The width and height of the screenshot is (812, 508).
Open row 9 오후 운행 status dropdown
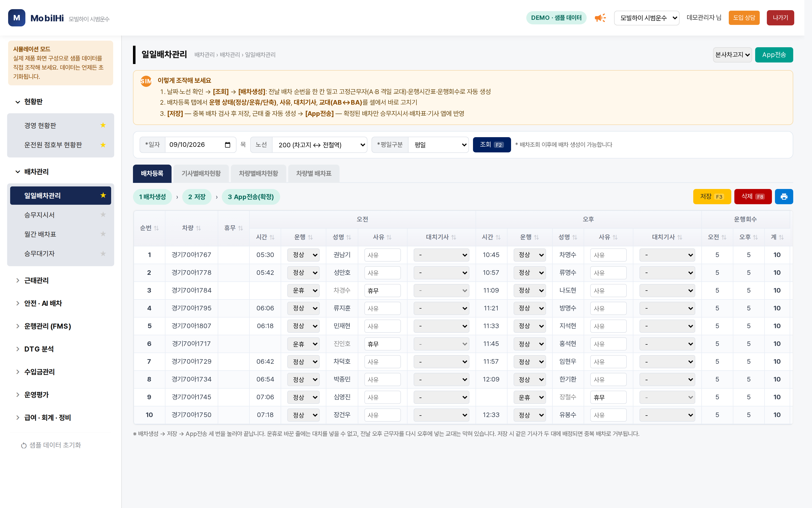[x=530, y=398]
